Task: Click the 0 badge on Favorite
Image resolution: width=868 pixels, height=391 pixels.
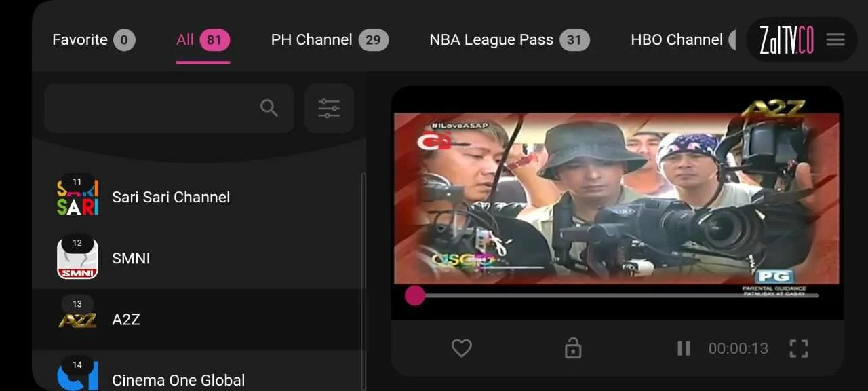Action: 124,40
